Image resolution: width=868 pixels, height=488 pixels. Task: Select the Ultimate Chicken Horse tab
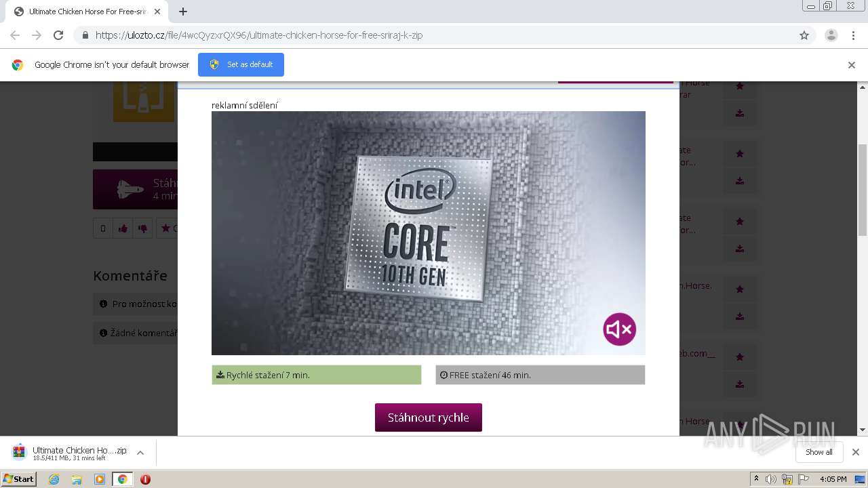pos(86,12)
